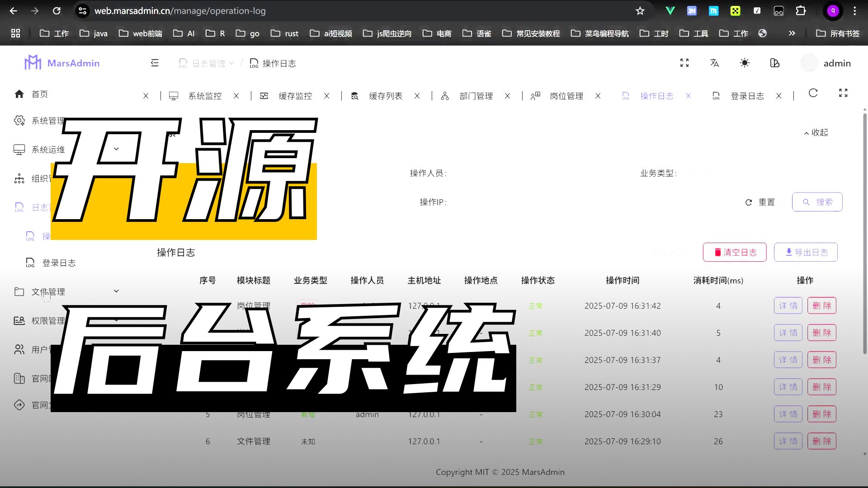Bookmark this page with the star icon
The height and width of the screenshot is (488, 868).
[x=640, y=11]
